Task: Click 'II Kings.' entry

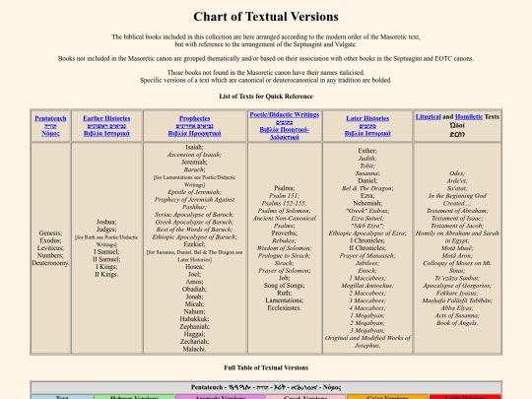Action: click(x=106, y=274)
